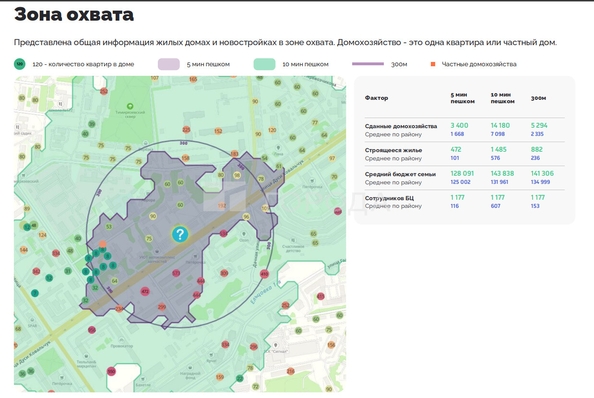Select the pink 410 marker on circle edge
This screenshot has width=594, height=398.
click(264, 274)
